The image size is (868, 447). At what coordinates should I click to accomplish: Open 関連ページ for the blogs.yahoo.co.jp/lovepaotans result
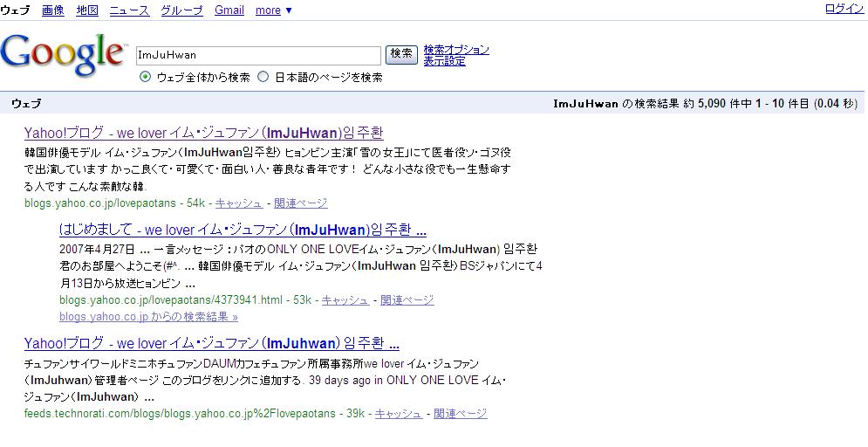coord(301,203)
